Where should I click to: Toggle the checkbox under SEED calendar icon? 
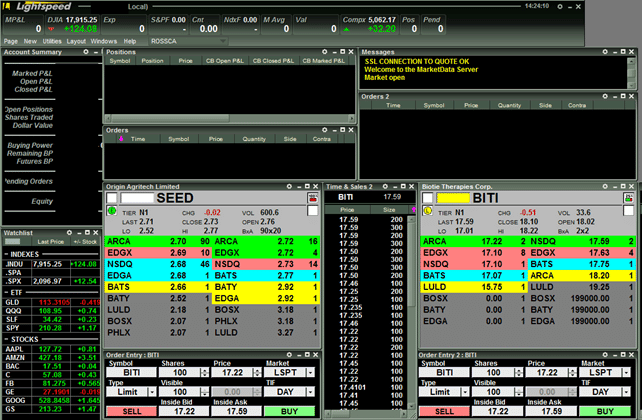[x=312, y=213]
